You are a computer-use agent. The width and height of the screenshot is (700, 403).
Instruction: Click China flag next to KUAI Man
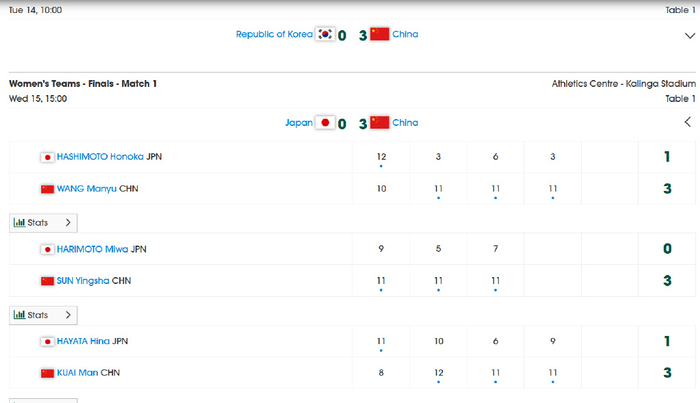point(47,373)
